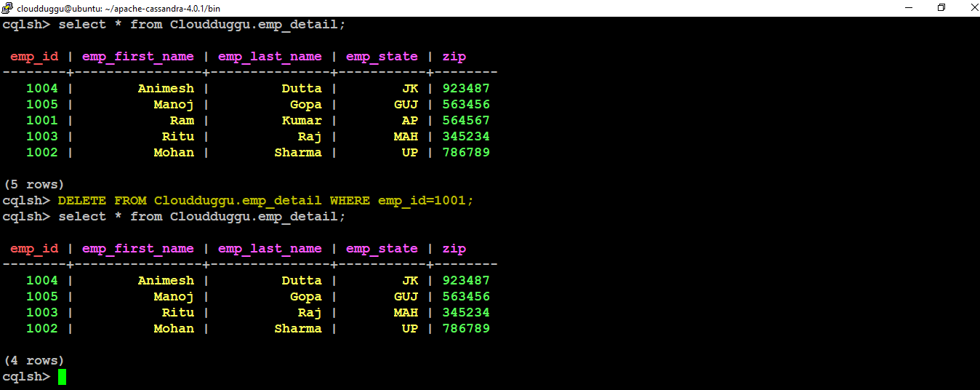This screenshot has height=390, width=980.
Task: Select "Gopa" in the four-row result
Action: pyautogui.click(x=306, y=297)
